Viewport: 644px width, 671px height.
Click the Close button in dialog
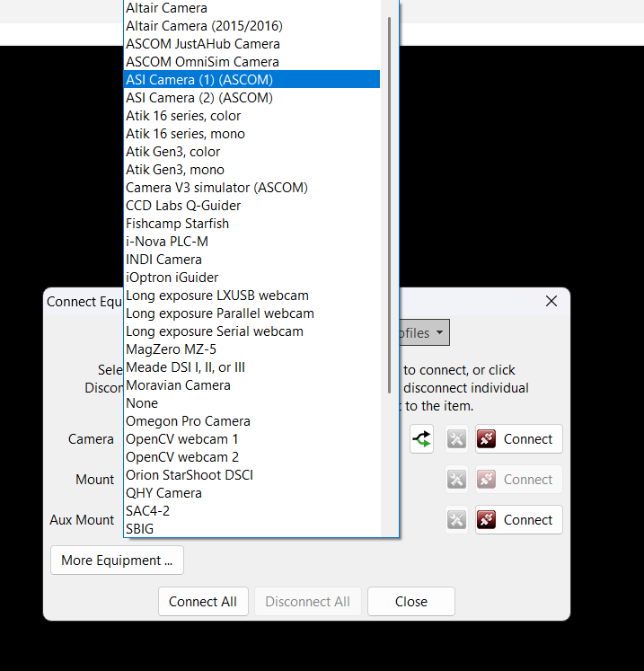pyautogui.click(x=410, y=601)
